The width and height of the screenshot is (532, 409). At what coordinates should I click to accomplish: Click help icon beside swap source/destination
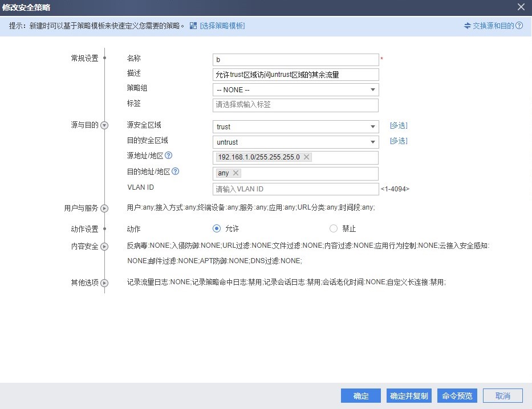pyautogui.click(x=519, y=26)
